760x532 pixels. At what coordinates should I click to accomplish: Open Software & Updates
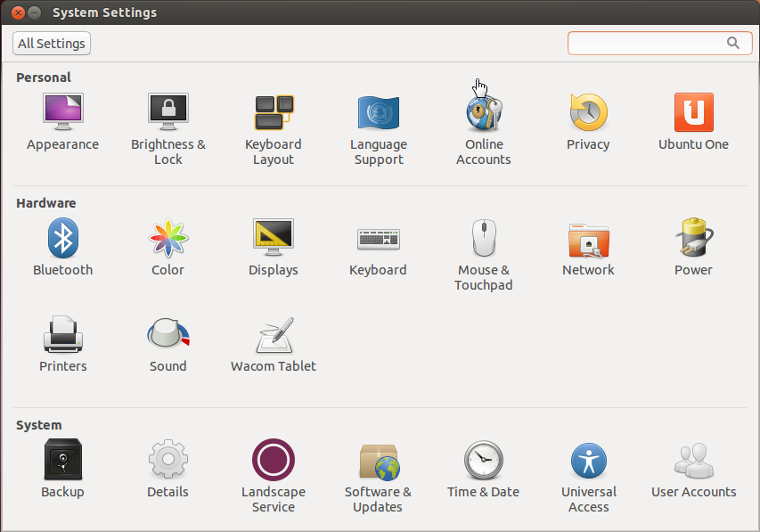tap(378, 461)
